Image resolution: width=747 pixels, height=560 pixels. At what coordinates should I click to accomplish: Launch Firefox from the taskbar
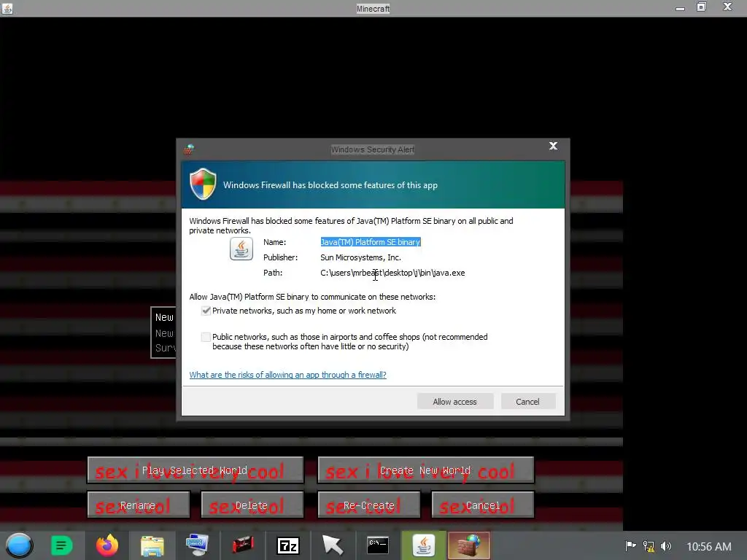tap(107, 545)
